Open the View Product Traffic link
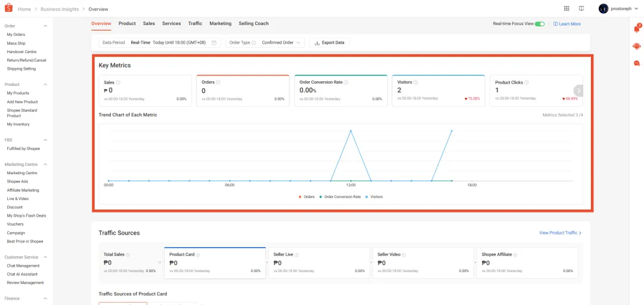 point(560,233)
